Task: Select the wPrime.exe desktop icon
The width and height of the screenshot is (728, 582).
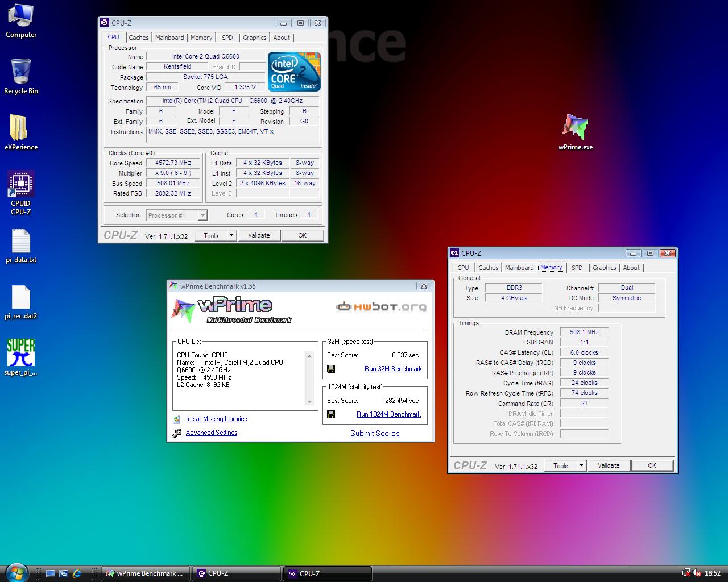Action: (x=575, y=132)
